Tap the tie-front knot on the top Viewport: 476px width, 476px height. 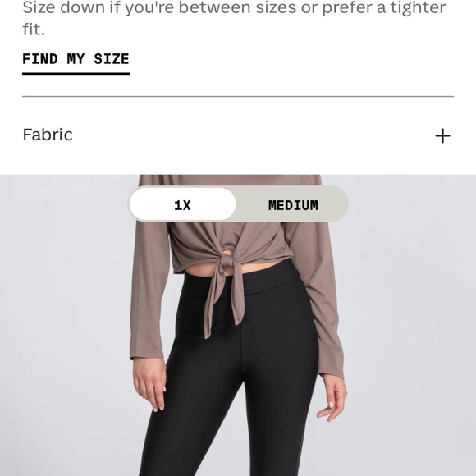[228, 263]
